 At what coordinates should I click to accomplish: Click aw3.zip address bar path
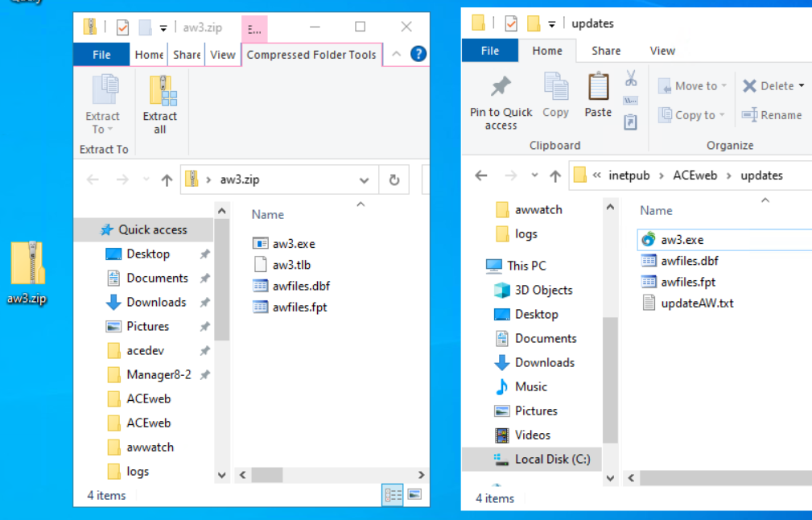click(x=240, y=180)
